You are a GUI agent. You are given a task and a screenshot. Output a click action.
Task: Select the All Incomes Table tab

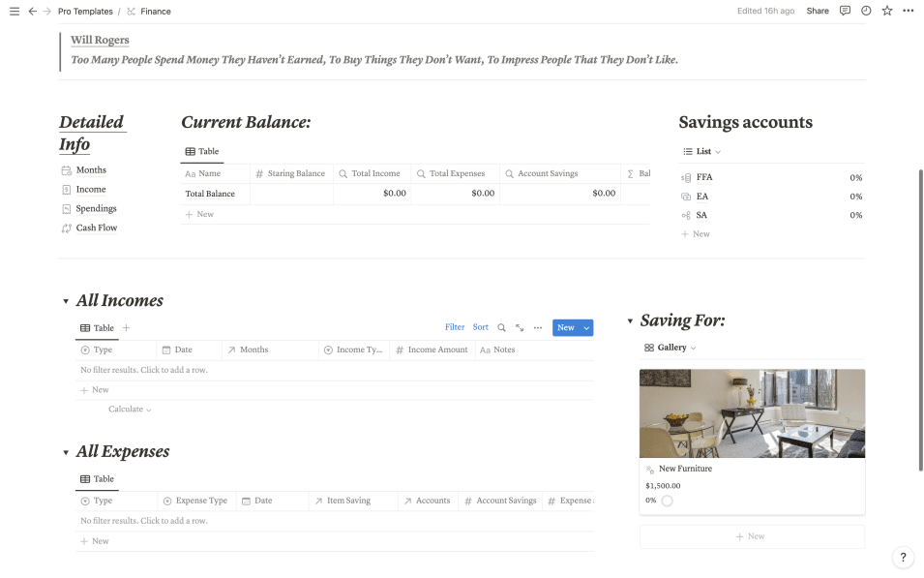tap(97, 328)
